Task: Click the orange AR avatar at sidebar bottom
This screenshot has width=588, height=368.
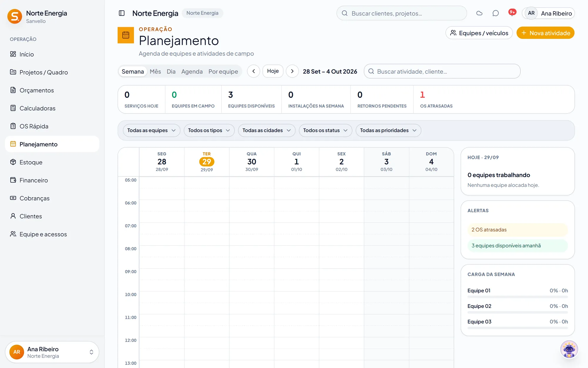Action: [17, 352]
